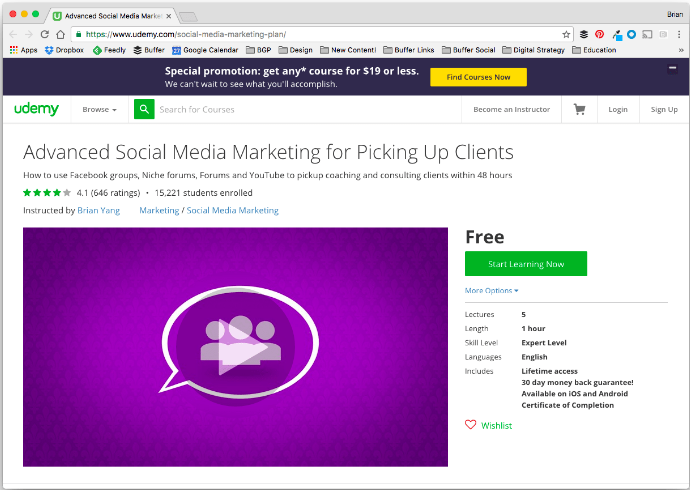Screen dimensions: 690x490
Task: Click the Start Learning Now button
Action: point(526,263)
